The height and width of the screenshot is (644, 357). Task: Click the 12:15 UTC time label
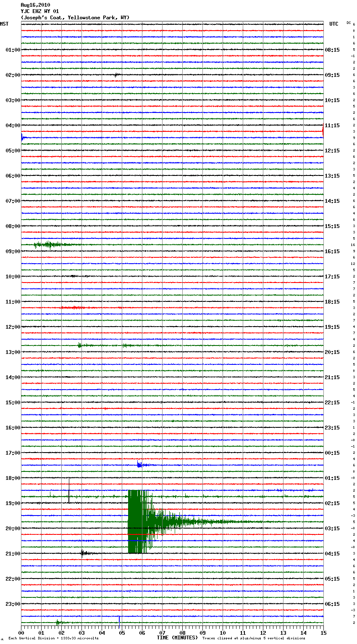332,151
